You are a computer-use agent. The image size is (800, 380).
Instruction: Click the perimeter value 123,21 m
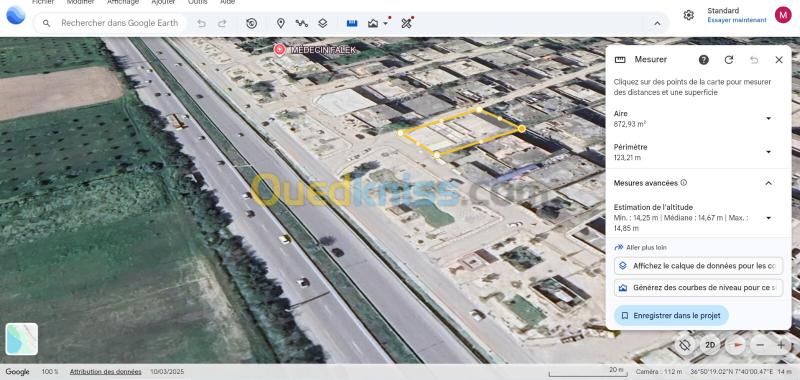[627, 158]
